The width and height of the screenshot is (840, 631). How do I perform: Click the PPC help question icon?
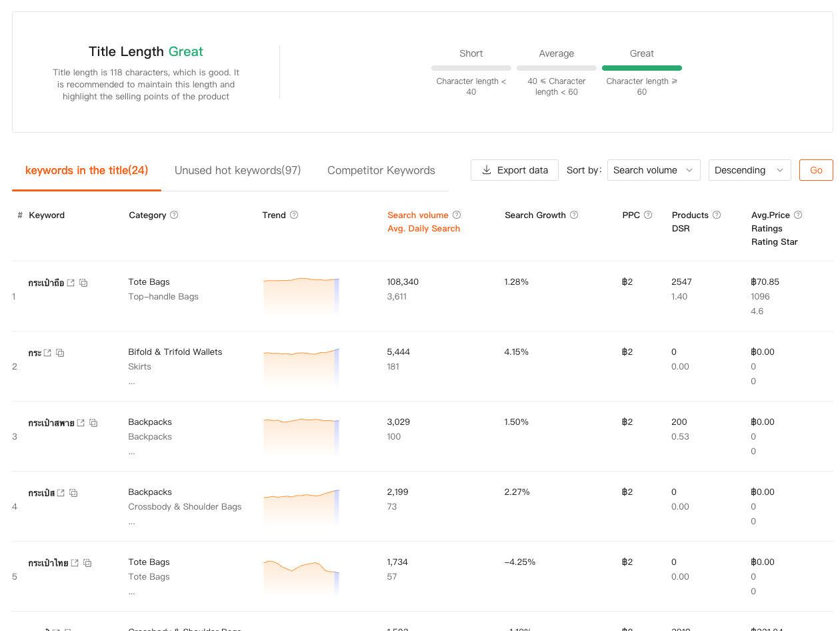pyautogui.click(x=648, y=215)
